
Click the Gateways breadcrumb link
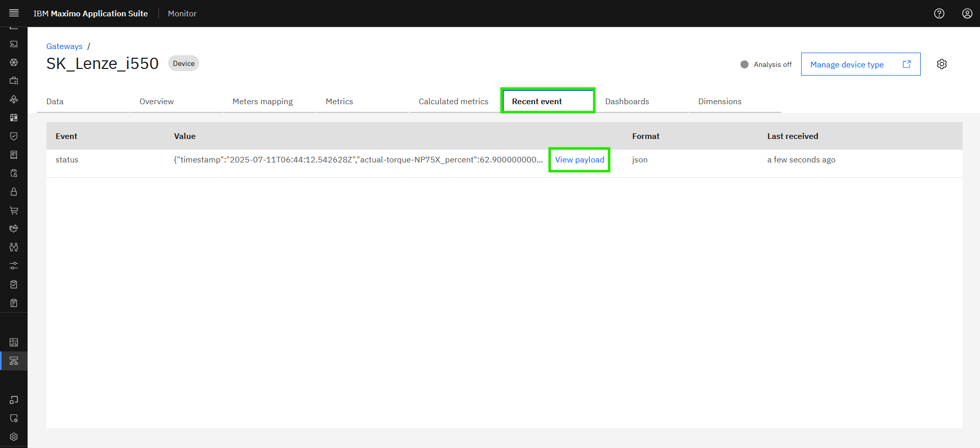(64, 46)
